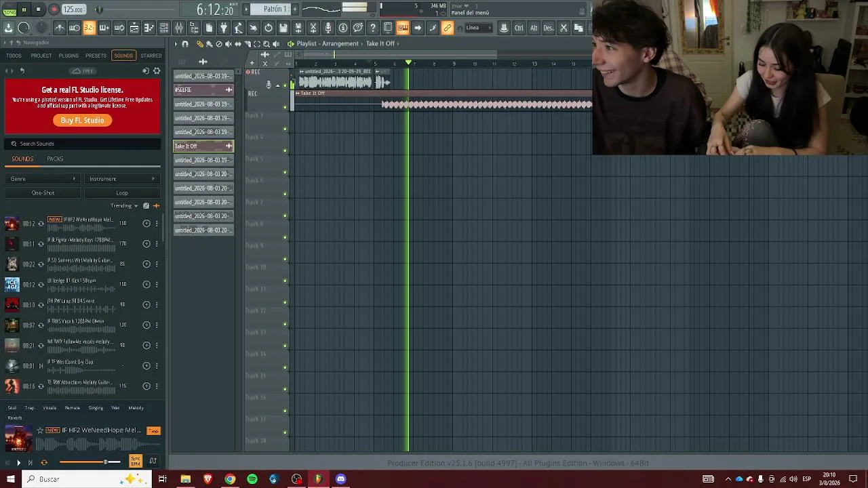Select the zoom magnifier tool in playlist

click(267, 43)
